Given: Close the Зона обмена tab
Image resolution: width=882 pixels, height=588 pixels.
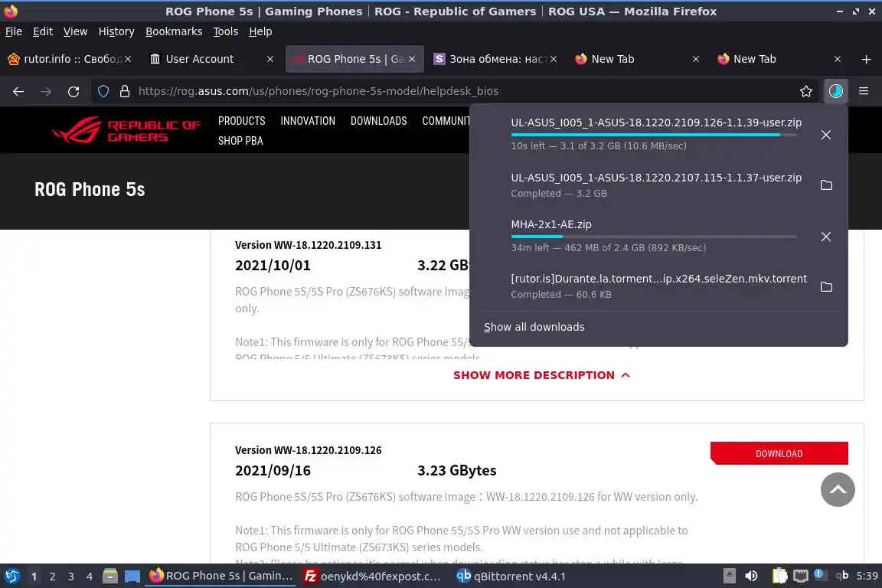Looking at the screenshot, I should tap(554, 59).
